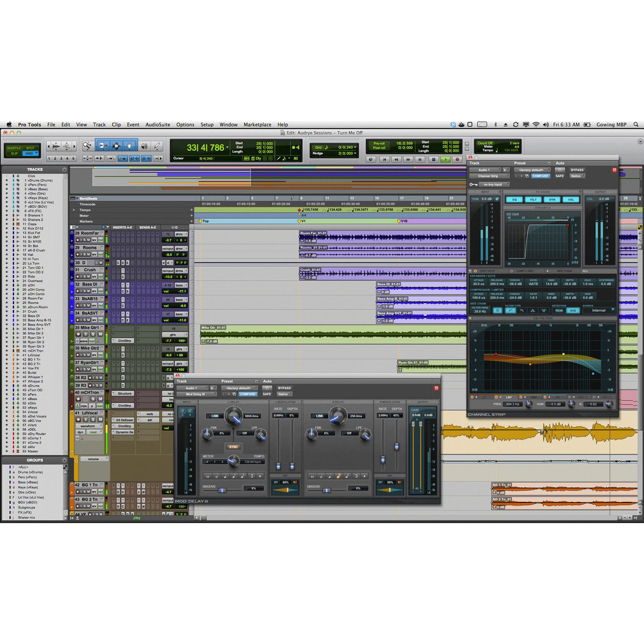
Task: Open the Groups list options menu
Action: point(64,460)
